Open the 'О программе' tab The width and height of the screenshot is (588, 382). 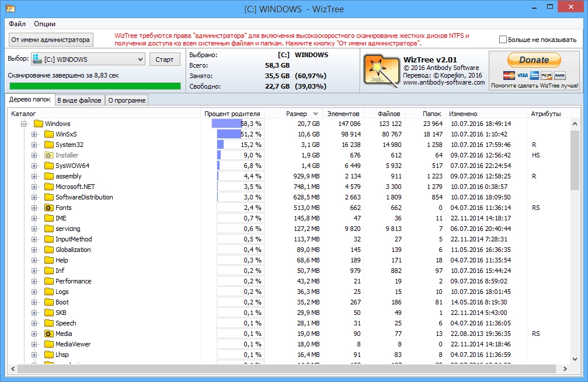127,100
